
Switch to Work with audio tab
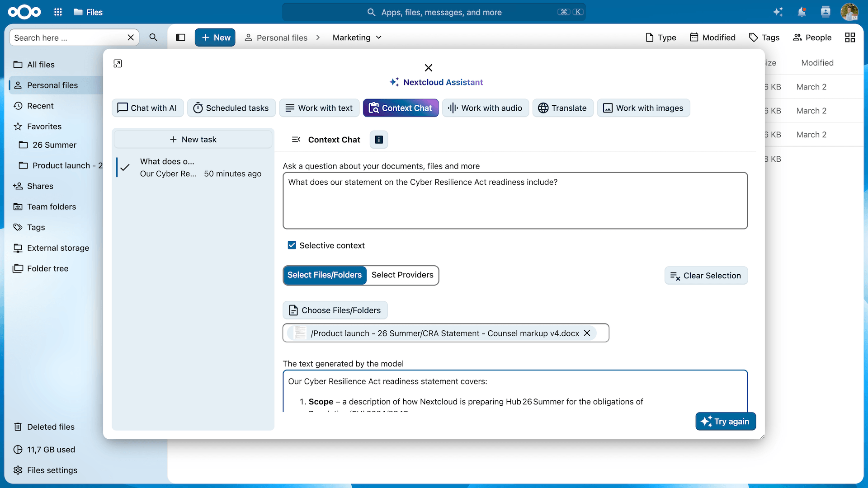[x=485, y=108]
